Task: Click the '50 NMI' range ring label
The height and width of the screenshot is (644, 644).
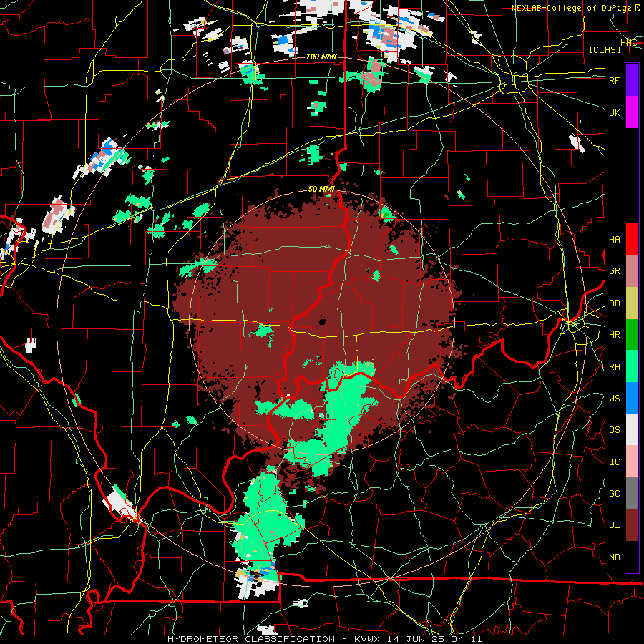Action: click(321, 189)
